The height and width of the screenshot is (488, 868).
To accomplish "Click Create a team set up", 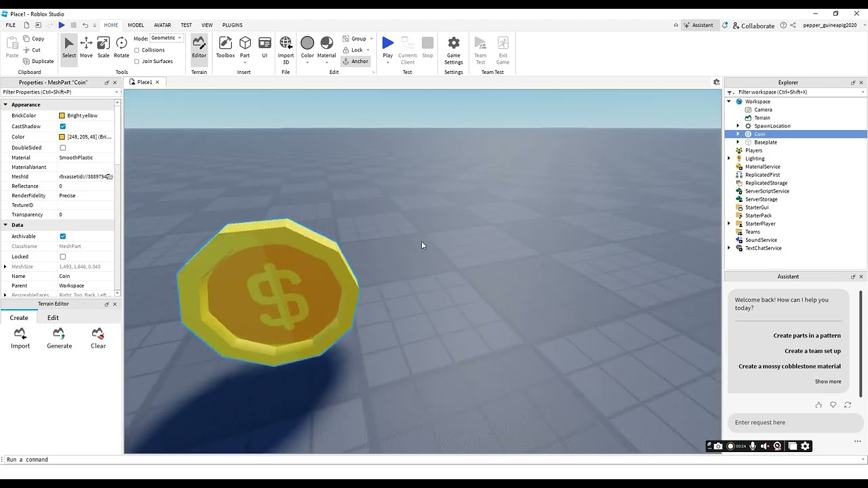I will point(812,351).
